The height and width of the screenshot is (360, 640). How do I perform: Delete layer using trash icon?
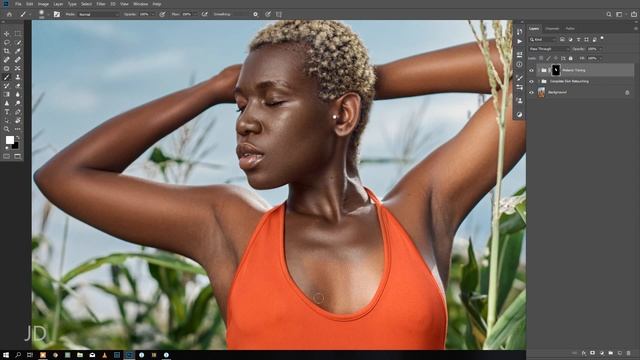tap(628, 353)
